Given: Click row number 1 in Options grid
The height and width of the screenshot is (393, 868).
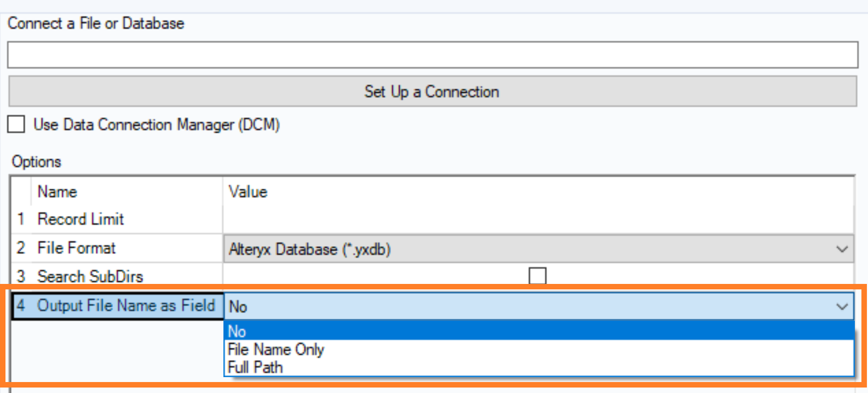Looking at the screenshot, I should pos(21,219).
